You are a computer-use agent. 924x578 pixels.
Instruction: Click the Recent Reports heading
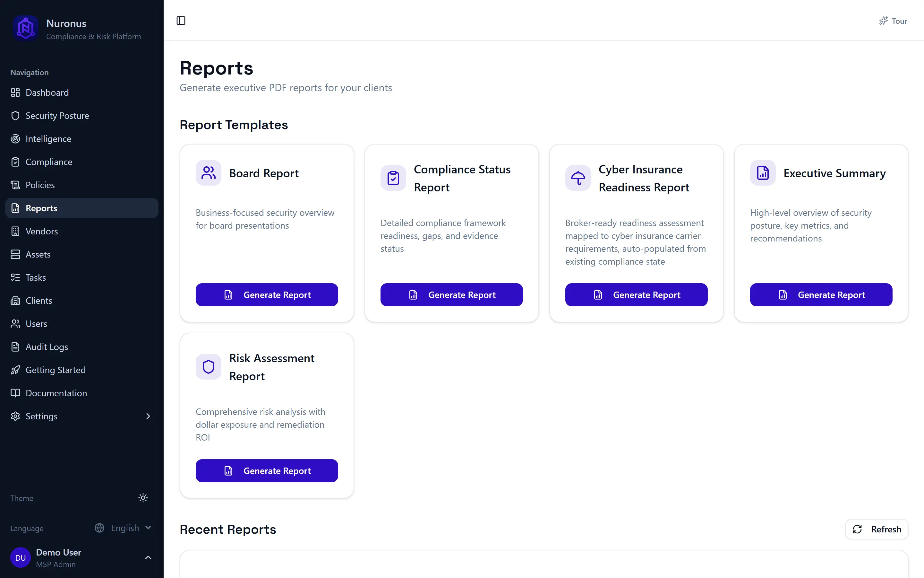[228, 530]
